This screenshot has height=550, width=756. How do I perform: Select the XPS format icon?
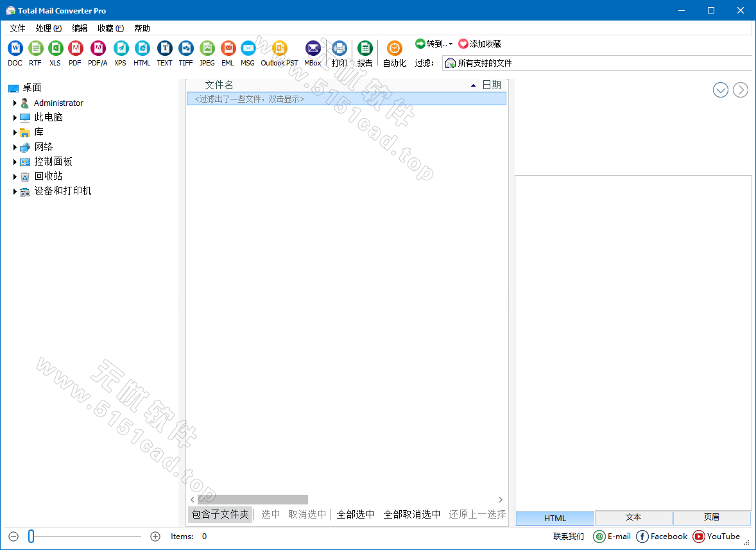[x=120, y=48]
